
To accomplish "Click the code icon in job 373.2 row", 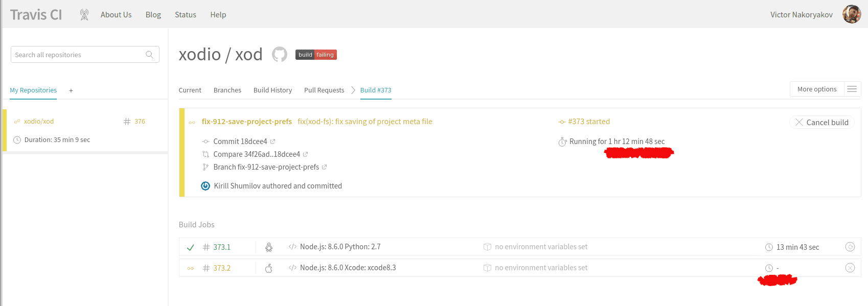I will point(292,268).
